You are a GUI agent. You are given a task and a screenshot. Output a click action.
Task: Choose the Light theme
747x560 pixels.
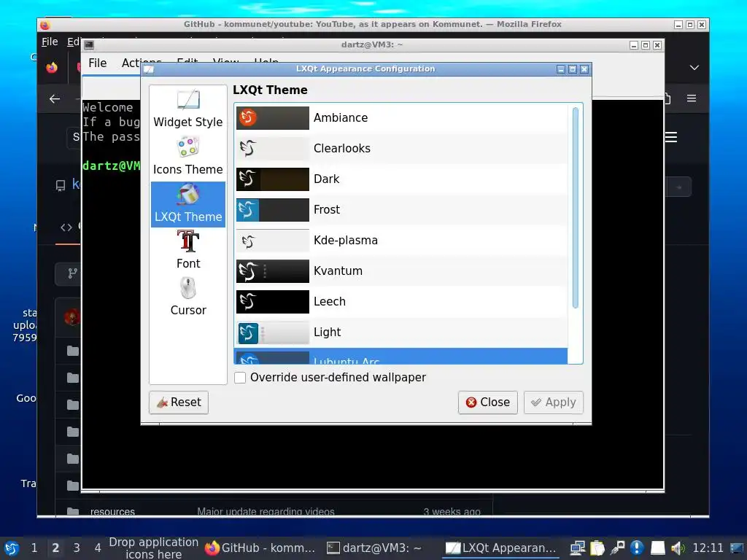[x=401, y=332]
